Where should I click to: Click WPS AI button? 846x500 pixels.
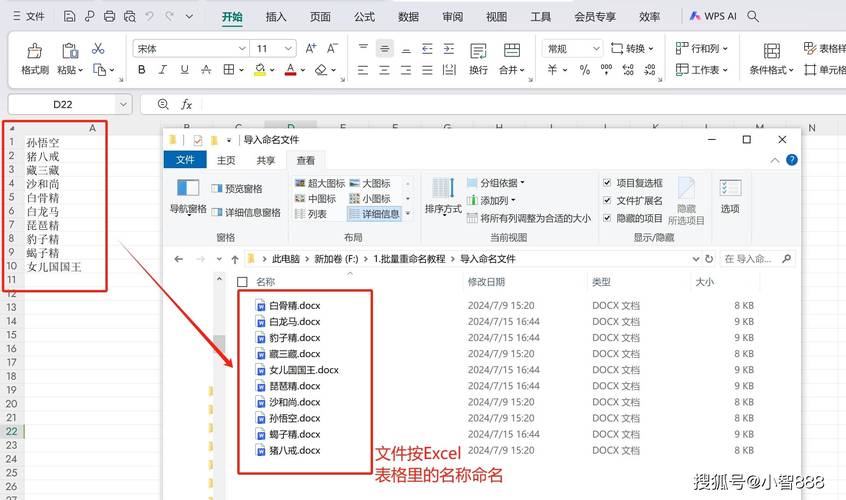(x=713, y=16)
